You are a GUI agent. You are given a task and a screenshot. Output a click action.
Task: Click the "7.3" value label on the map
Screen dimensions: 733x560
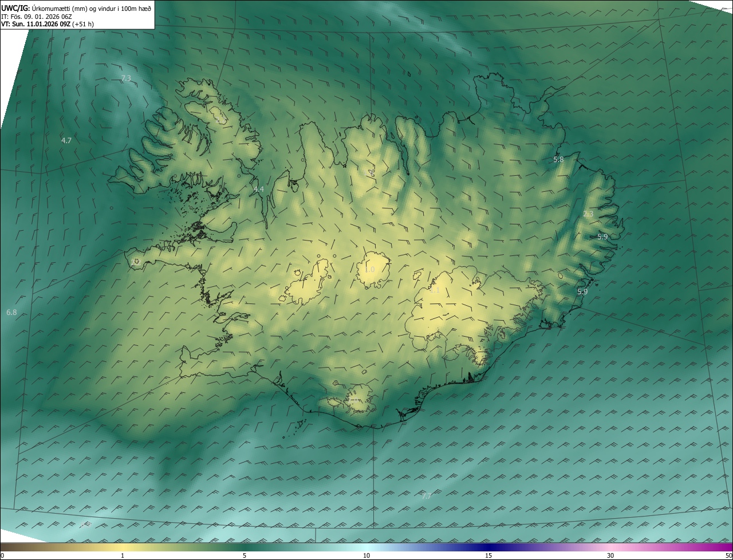pos(126,78)
